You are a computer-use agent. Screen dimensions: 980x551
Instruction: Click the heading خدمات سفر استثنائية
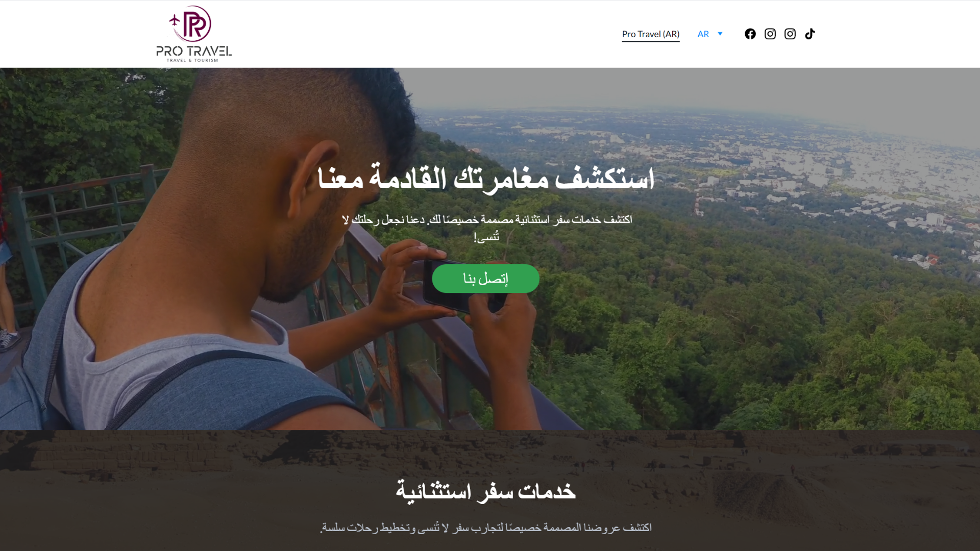pos(485,491)
